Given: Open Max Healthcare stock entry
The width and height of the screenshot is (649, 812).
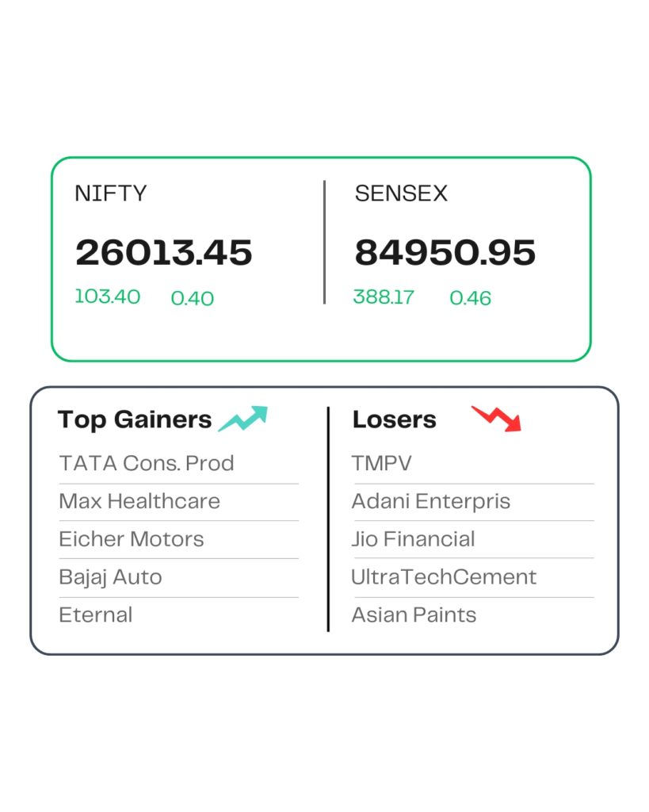Looking at the screenshot, I should click(x=139, y=501).
